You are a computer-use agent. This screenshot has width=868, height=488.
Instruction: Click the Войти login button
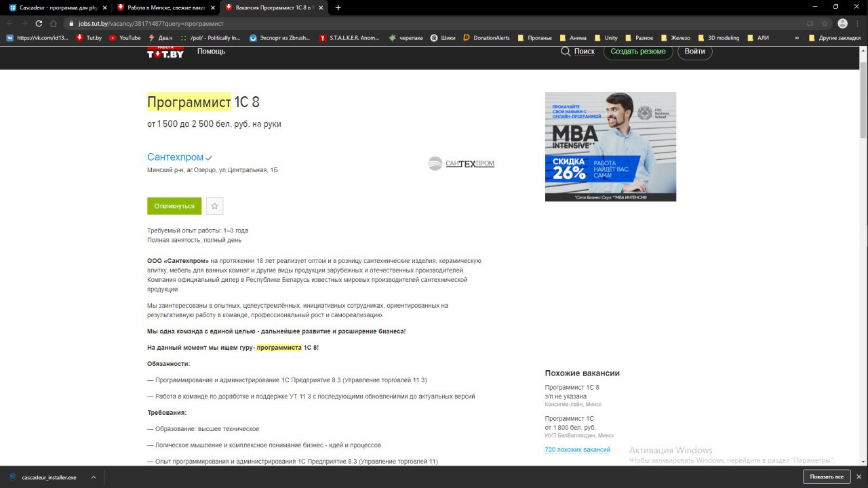[x=695, y=52]
